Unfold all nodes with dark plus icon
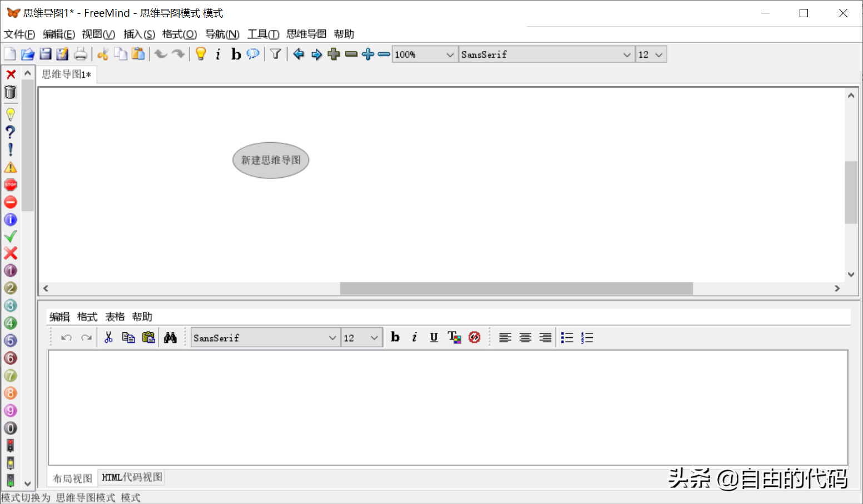863x504 pixels. click(334, 54)
